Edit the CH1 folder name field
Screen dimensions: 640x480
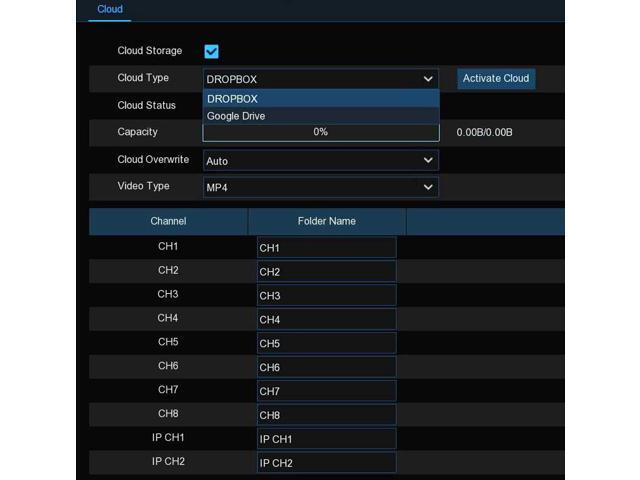click(x=326, y=248)
